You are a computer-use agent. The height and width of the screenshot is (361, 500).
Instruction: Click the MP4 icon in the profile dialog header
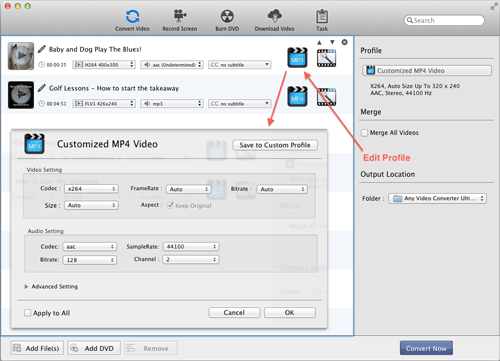34,144
